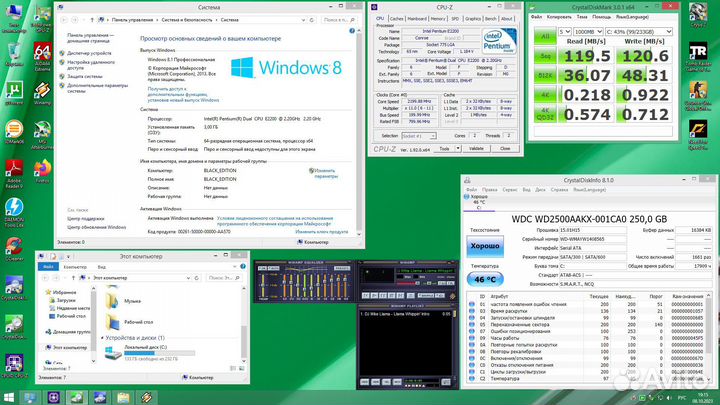Open the File Explorer folder icon on the taskbar
Image resolution: width=720 pixels, height=405 pixels.
point(123,397)
